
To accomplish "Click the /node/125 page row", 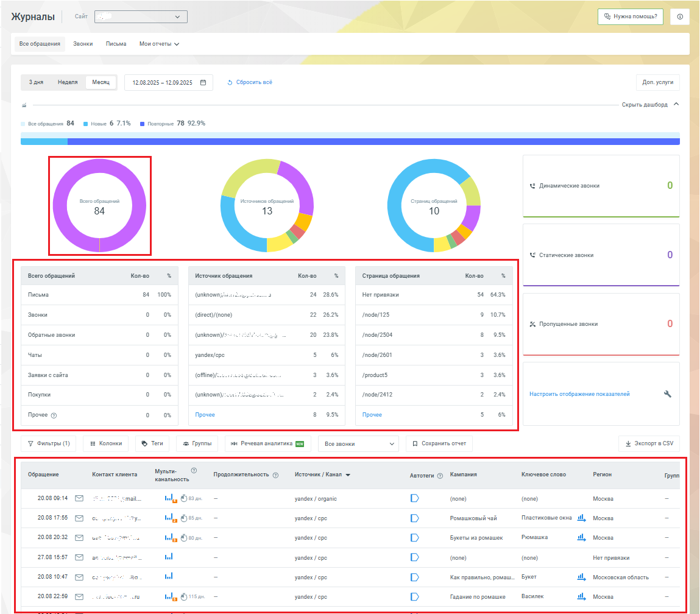I will (x=434, y=315).
